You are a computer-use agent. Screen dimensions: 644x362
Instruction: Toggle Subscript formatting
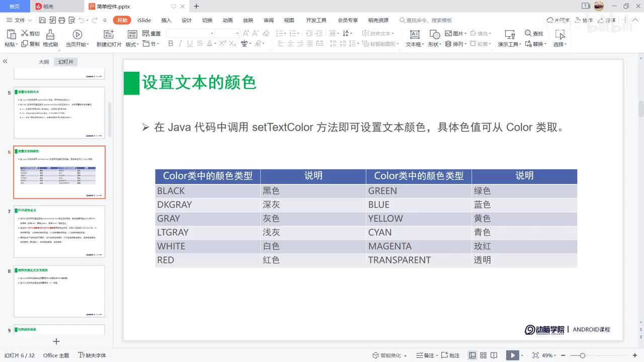tap(232, 44)
